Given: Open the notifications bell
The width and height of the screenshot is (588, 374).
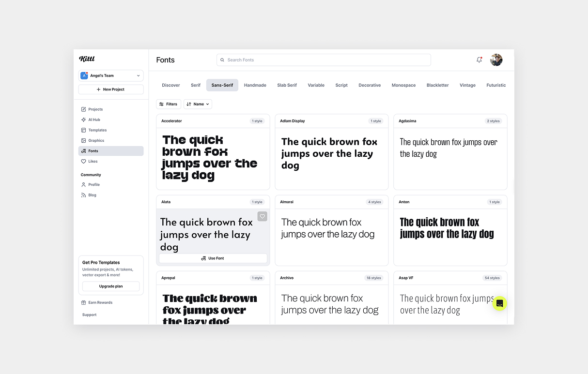Looking at the screenshot, I should pos(479,60).
